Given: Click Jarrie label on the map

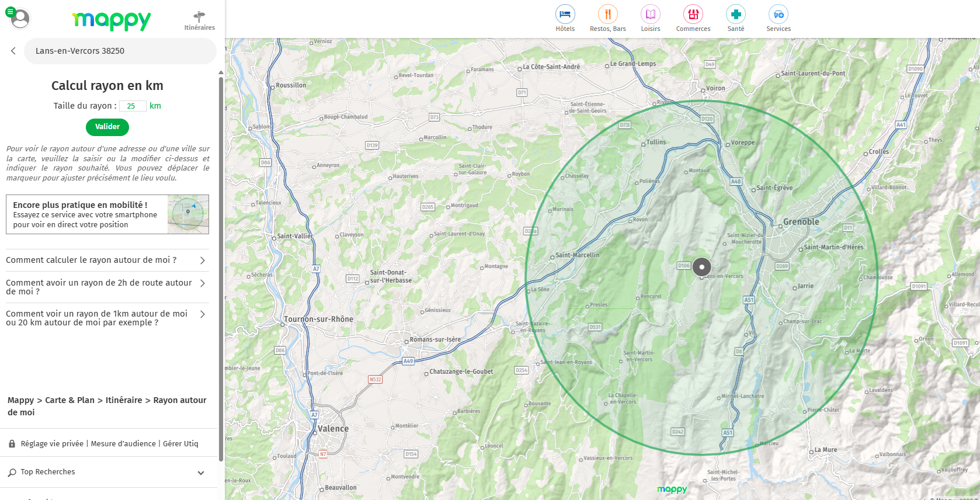Looking at the screenshot, I should [805, 286].
